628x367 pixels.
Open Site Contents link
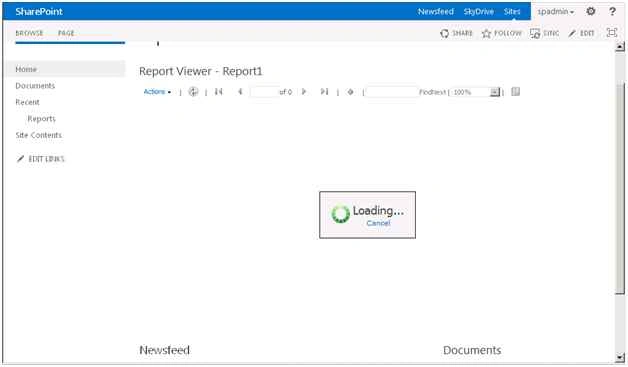(x=38, y=135)
